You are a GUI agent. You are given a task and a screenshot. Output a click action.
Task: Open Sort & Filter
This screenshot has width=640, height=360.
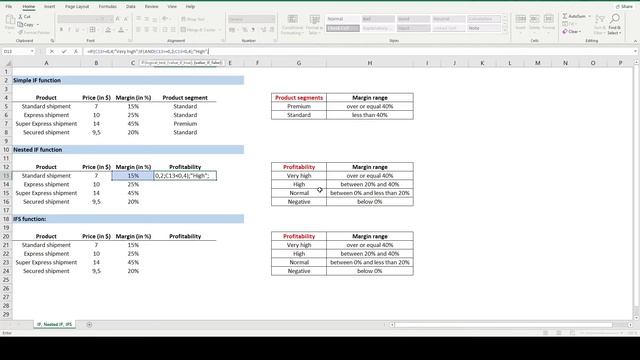[599, 24]
